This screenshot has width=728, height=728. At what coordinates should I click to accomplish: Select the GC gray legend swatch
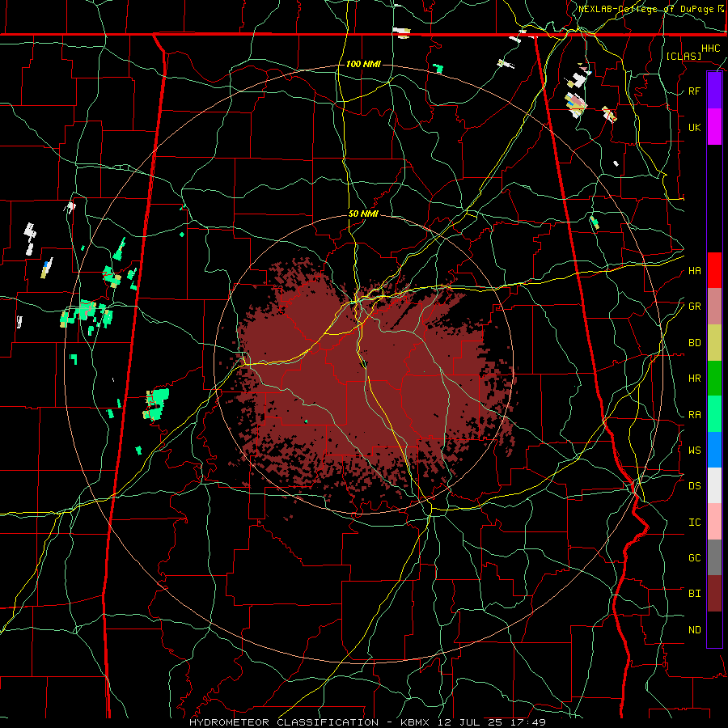coord(714,557)
